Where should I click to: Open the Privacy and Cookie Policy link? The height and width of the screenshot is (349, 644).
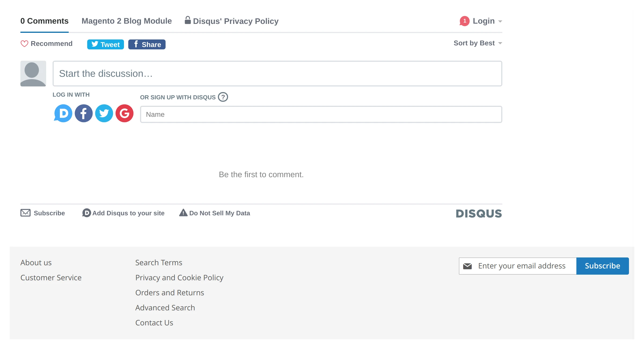(x=179, y=277)
